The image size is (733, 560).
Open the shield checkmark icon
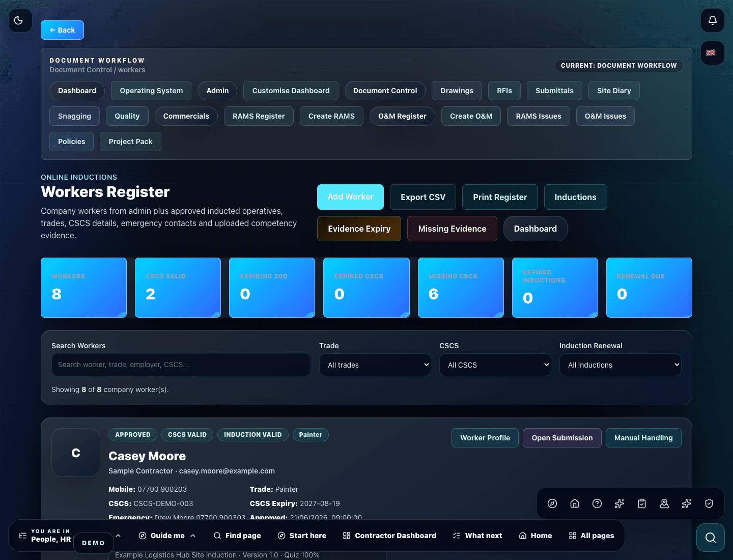tap(709, 503)
